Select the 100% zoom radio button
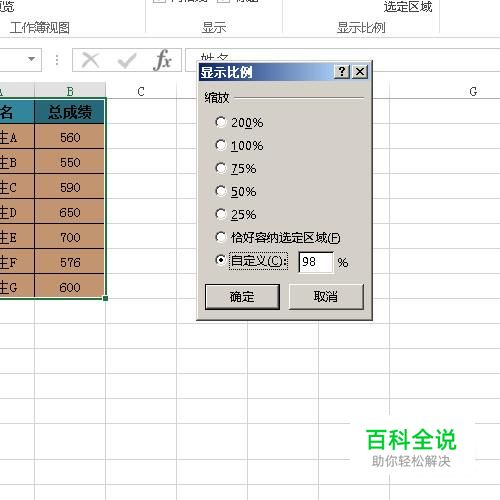 (x=221, y=145)
